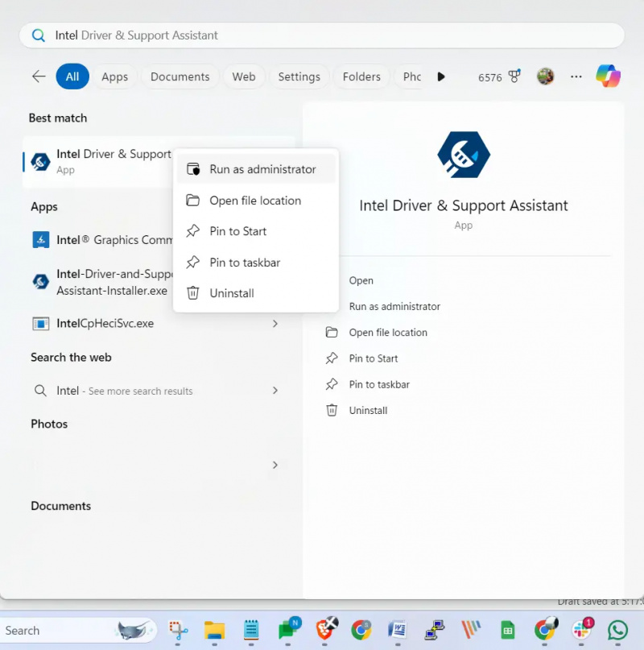The width and height of the screenshot is (644, 650).
Task: Choose Pin to Start in context menu
Action: tap(256, 231)
